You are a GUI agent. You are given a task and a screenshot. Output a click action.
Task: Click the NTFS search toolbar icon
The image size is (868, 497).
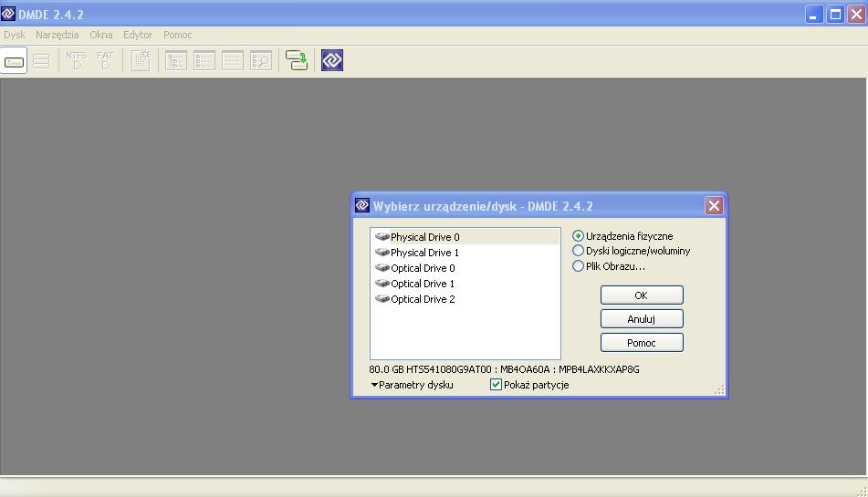tap(77, 61)
